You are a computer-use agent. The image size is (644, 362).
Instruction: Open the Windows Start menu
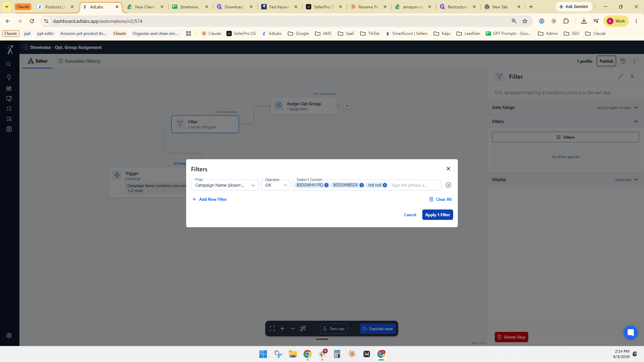[x=263, y=354]
